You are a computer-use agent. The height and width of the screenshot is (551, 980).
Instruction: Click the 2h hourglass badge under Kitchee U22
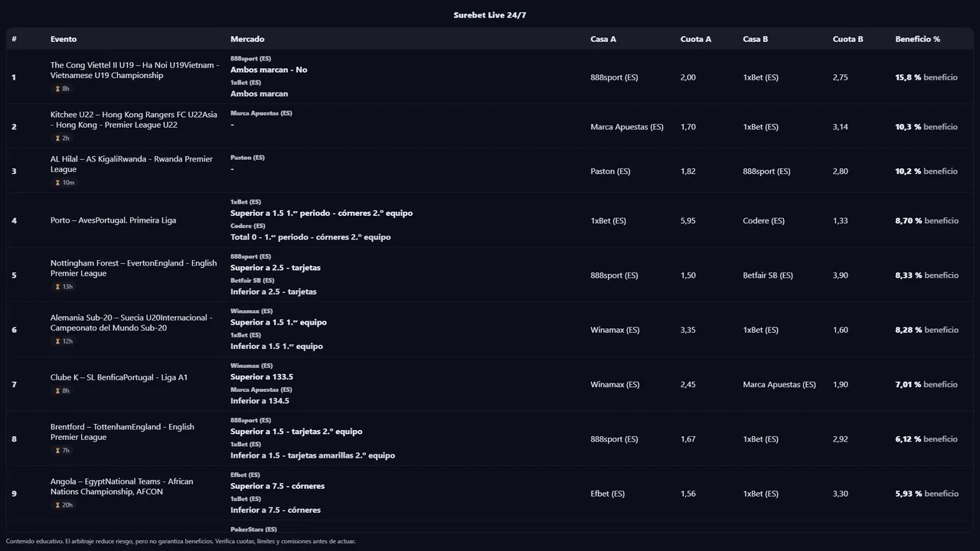pos(62,139)
